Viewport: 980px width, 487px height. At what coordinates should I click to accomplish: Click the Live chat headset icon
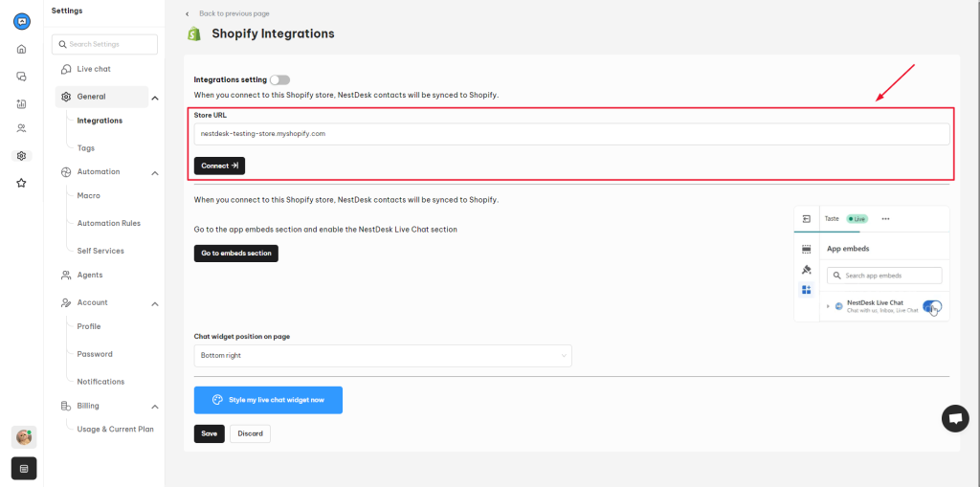tap(66, 69)
